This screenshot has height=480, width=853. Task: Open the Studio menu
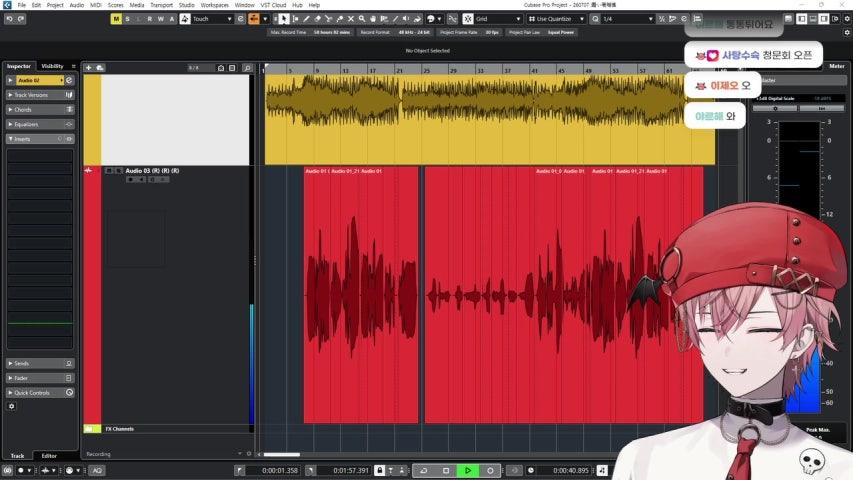187,5
